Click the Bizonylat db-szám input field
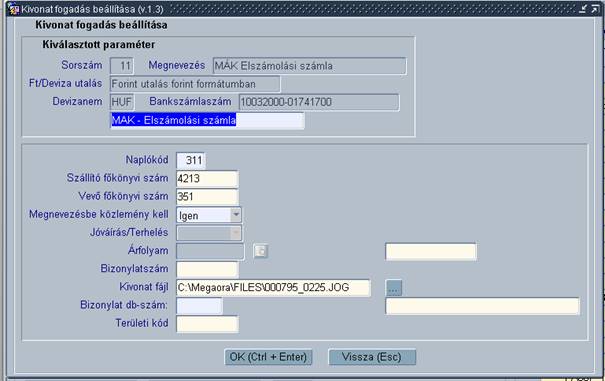This screenshot has width=605, height=381. click(199, 306)
